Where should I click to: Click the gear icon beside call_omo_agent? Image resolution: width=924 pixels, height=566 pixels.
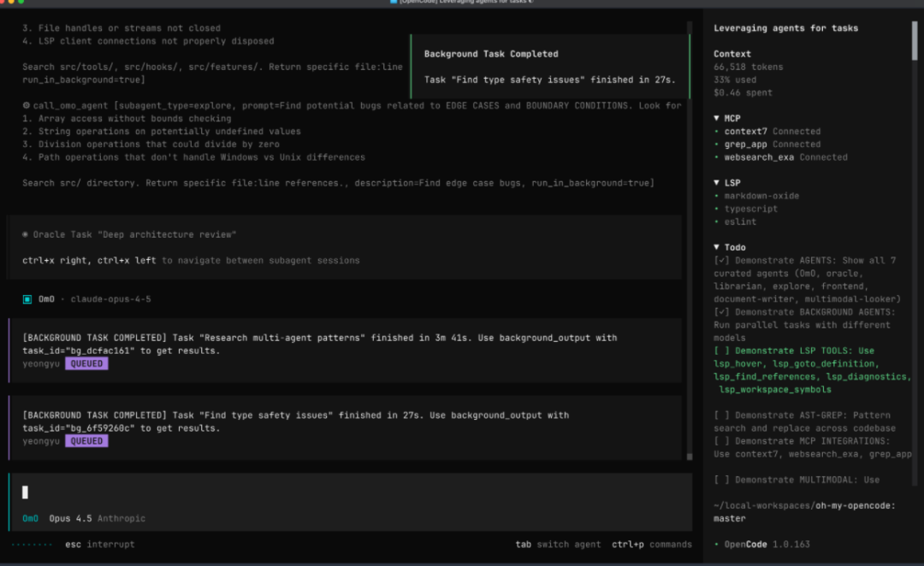pyautogui.click(x=27, y=106)
